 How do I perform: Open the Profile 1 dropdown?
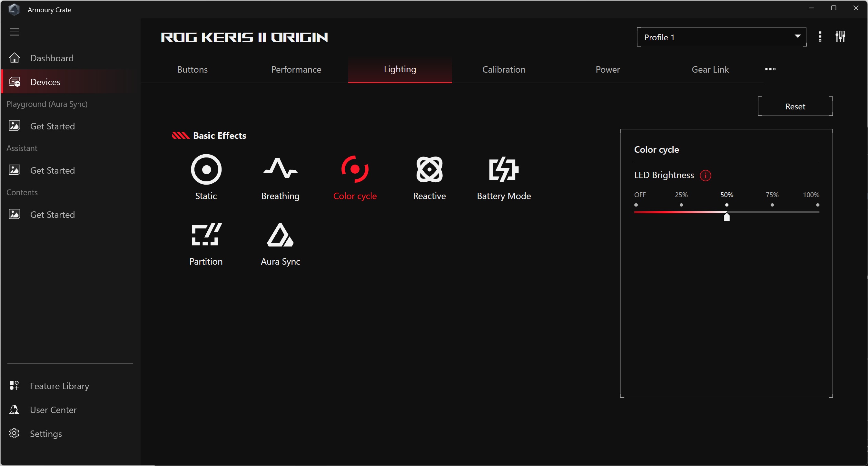pos(721,37)
